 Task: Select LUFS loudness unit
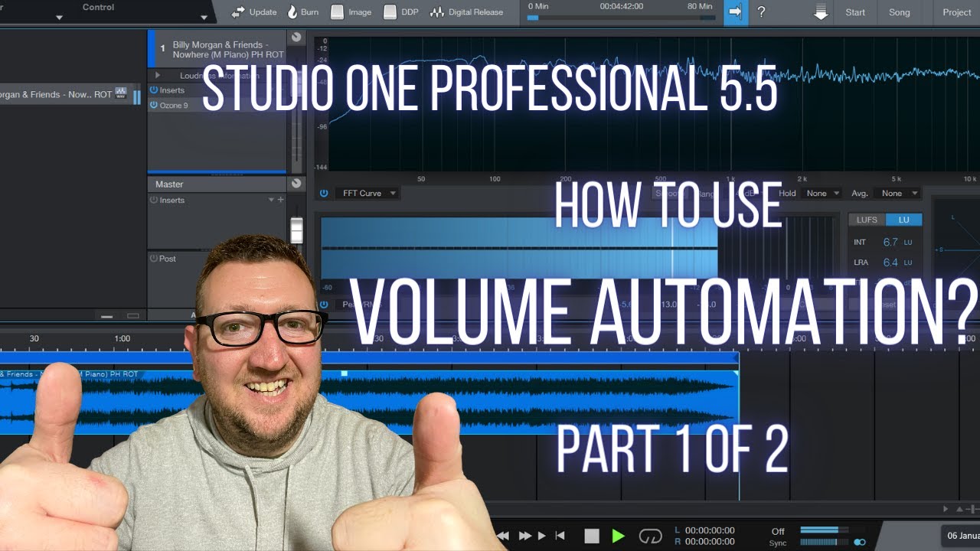[x=867, y=220]
